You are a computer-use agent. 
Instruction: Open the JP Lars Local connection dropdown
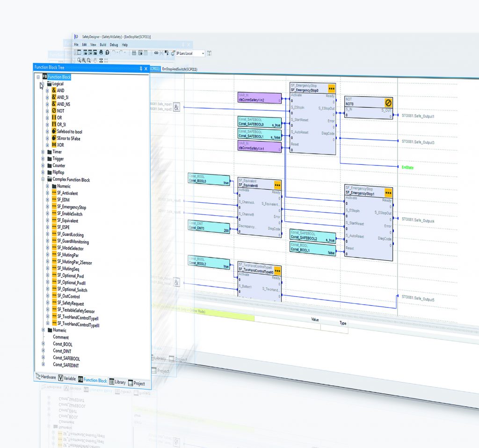click(x=203, y=53)
